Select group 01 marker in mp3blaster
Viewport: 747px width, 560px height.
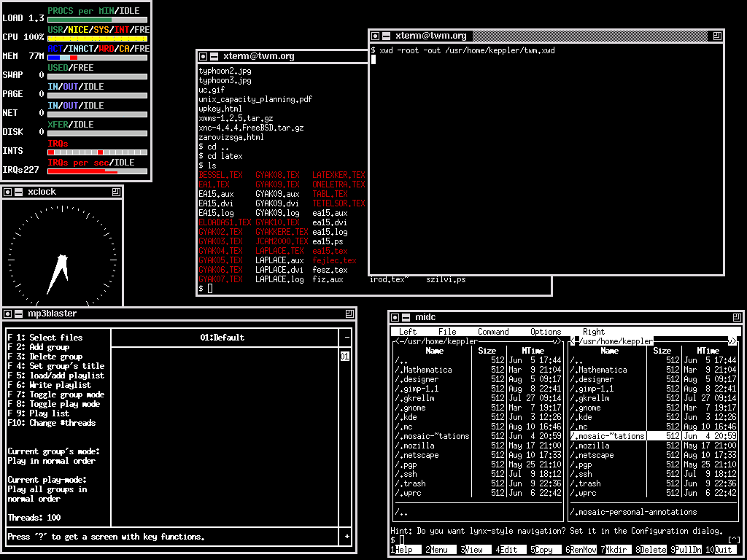click(x=345, y=356)
